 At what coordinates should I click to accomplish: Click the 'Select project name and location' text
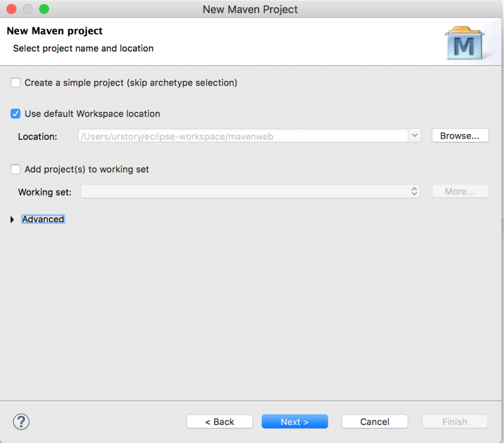click(x=84, y=48)
